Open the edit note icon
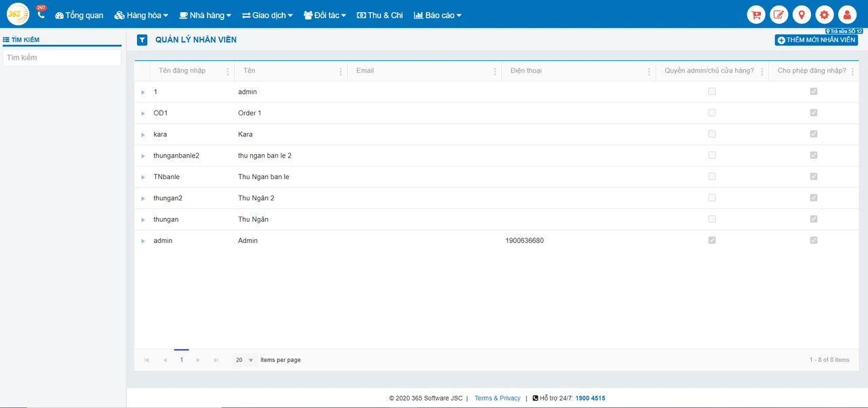This screenshot has height=408, width=868. tap(779, 14)
